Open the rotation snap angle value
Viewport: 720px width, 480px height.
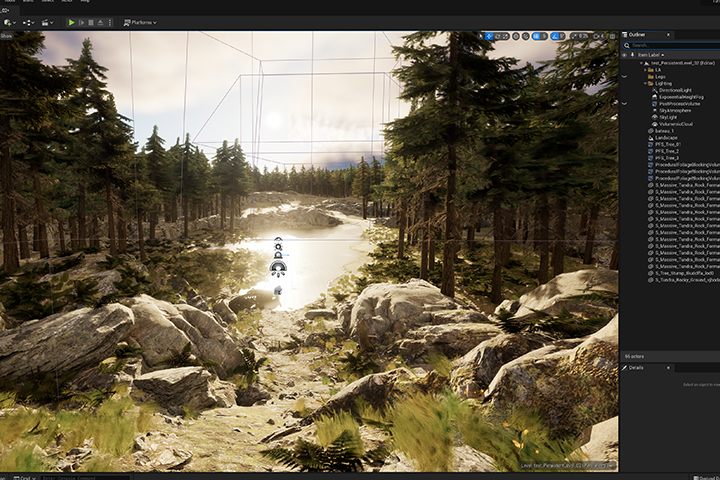click(562, 36)
